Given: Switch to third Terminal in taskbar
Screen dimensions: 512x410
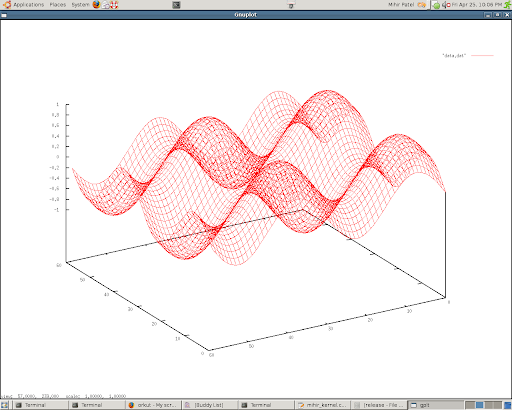Looking at the screenshot, I should tap(267, 405).
